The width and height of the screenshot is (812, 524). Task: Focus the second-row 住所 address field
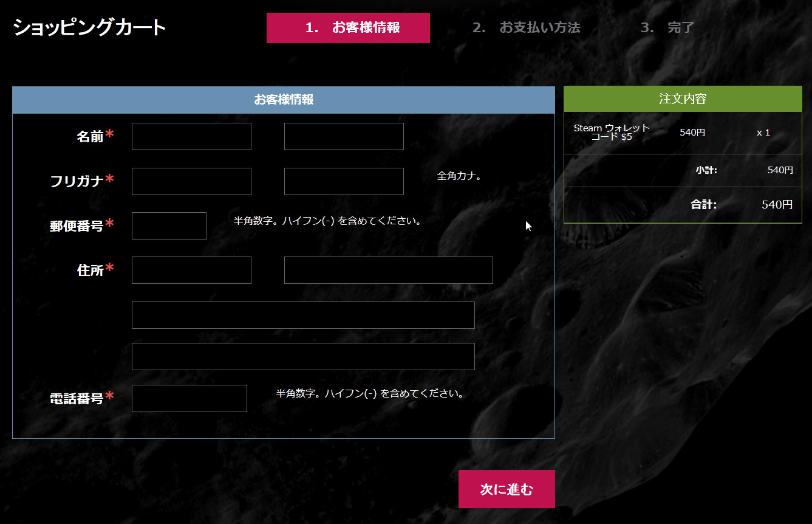[x=303, y=315]
